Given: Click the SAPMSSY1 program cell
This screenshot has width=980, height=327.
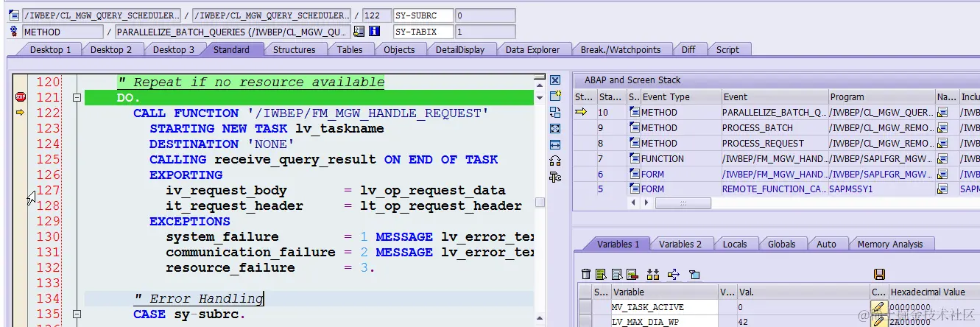Looking at the screenshot, I should click(881, 189).
